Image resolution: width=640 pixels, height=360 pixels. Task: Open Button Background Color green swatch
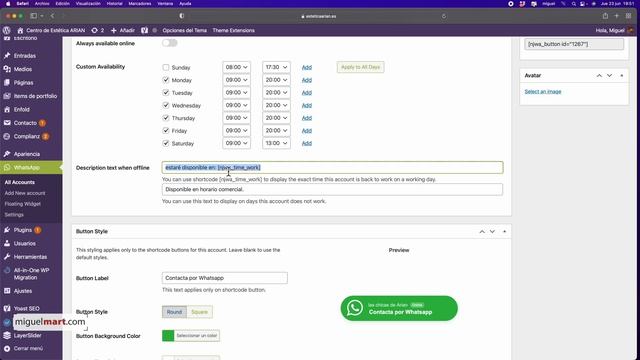click(x=168, y=336)
